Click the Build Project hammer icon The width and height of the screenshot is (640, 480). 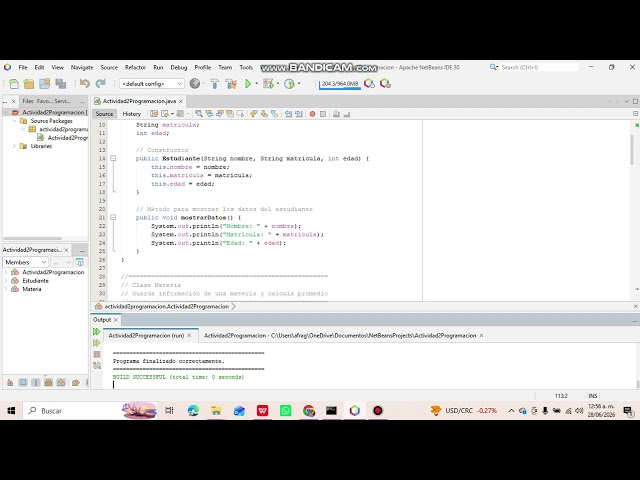click(215, 84)
